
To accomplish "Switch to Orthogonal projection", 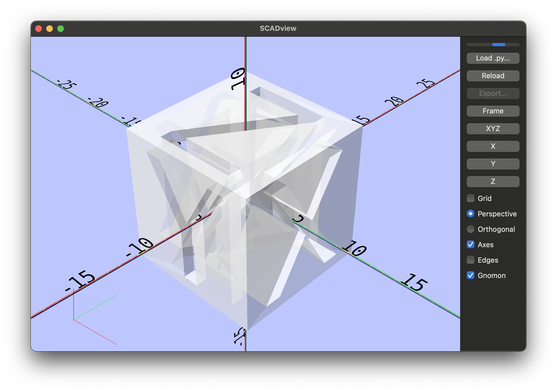I will click(x=471, y=229).
